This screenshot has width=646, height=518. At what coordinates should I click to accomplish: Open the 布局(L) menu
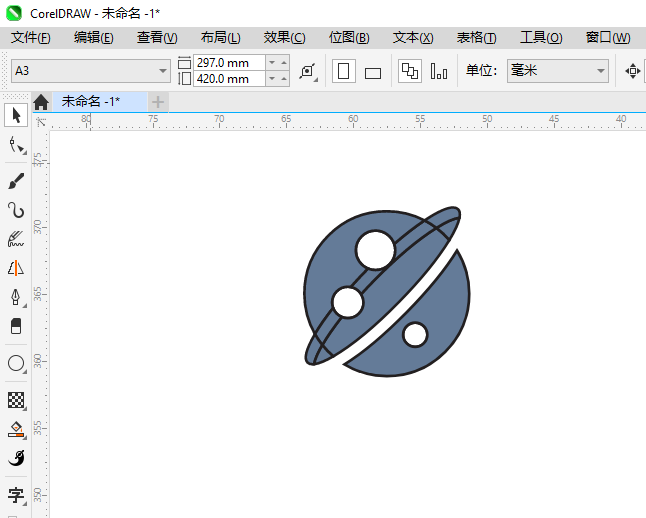[x=221, y=38]
